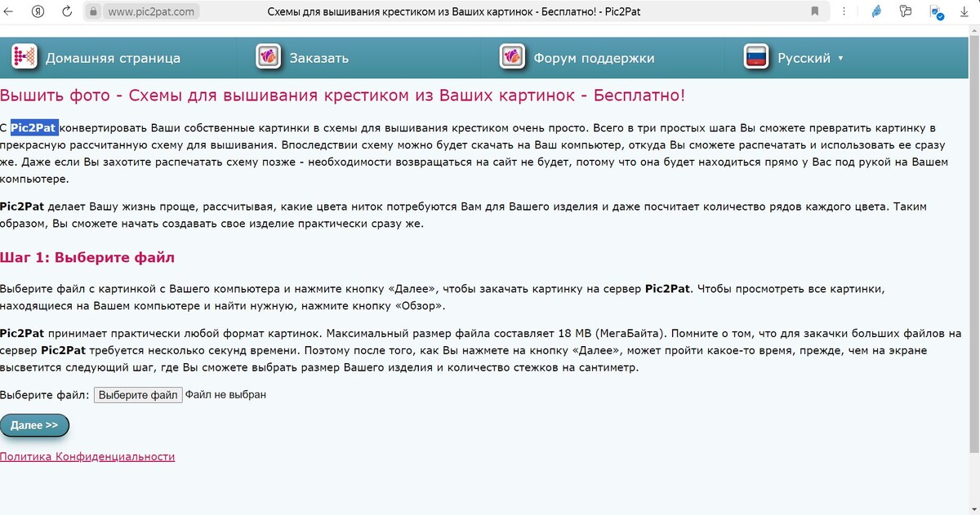Click the Pic2Pat cross-stitch home logo icon
Screen dimensions: 980x515
pos(24,57)
